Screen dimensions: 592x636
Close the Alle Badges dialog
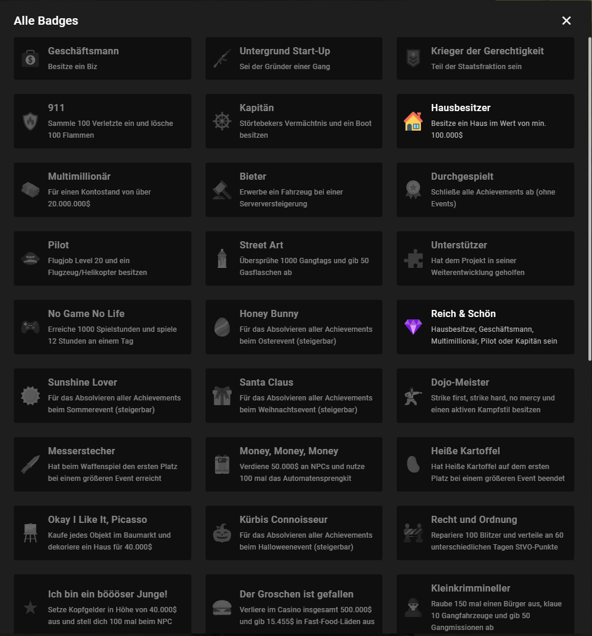coord(566,21)
